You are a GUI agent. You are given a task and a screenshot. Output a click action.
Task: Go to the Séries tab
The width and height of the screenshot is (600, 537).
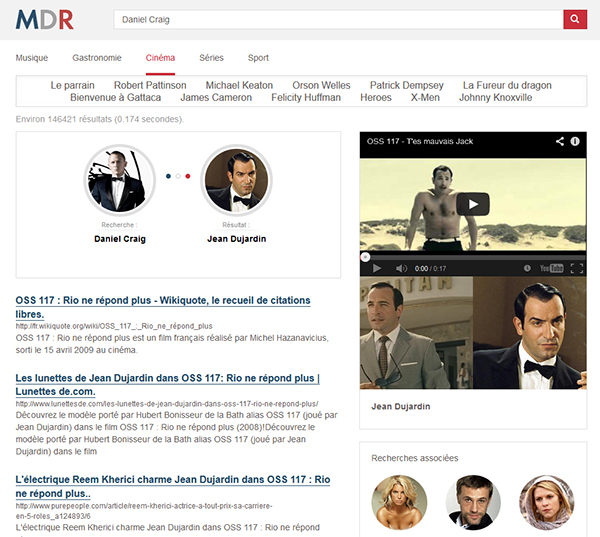click(211, 58)
